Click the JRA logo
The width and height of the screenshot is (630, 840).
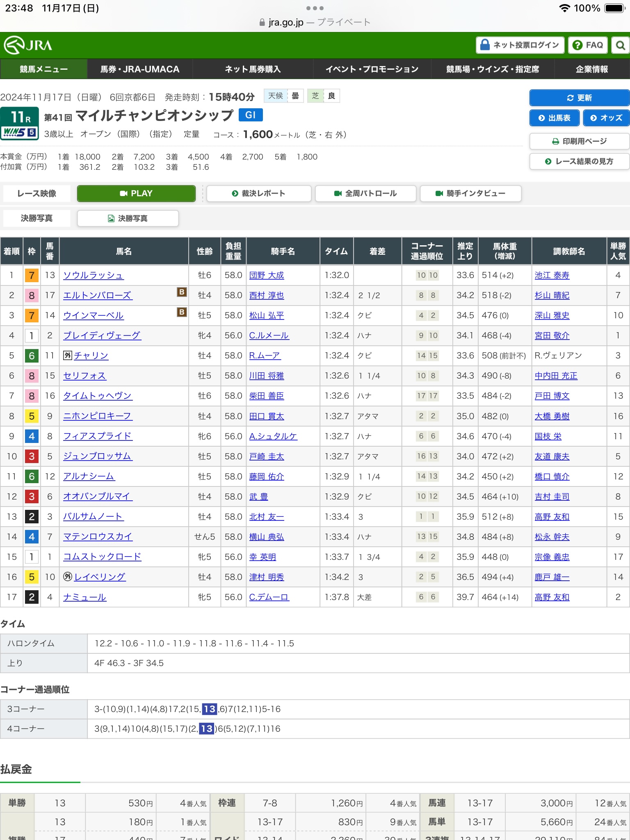(28, 45)
